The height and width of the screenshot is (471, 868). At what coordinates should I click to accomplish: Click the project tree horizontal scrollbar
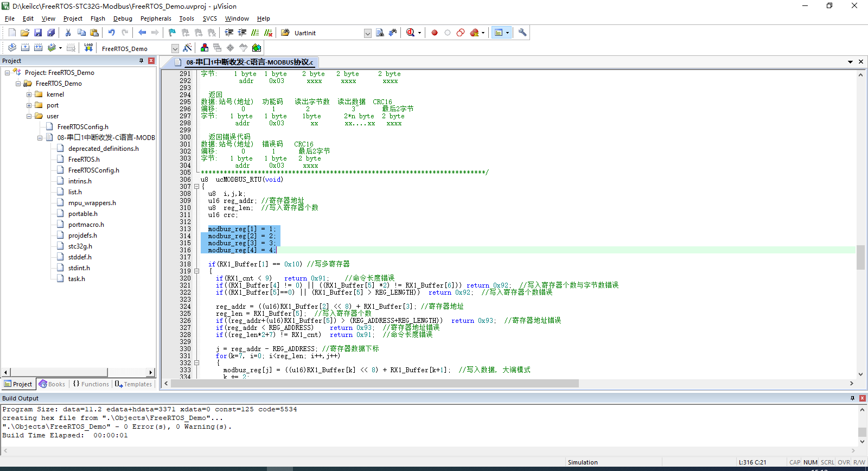click(x=59, y=372)
